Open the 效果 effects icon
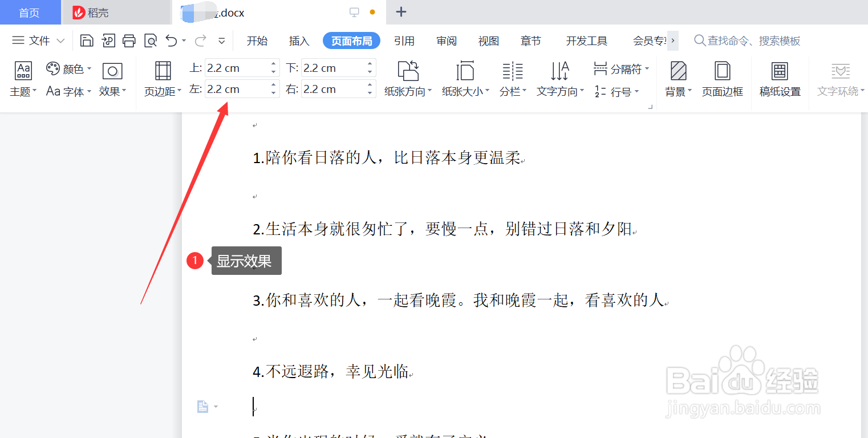This screenshot has height=438, width=868. pyautogui.click(x=112, y=79)
